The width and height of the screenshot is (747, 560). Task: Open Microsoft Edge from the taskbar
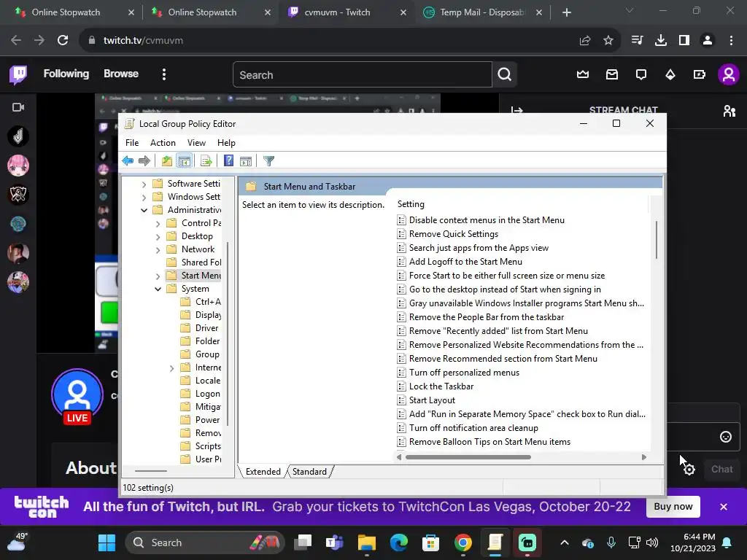399,542
